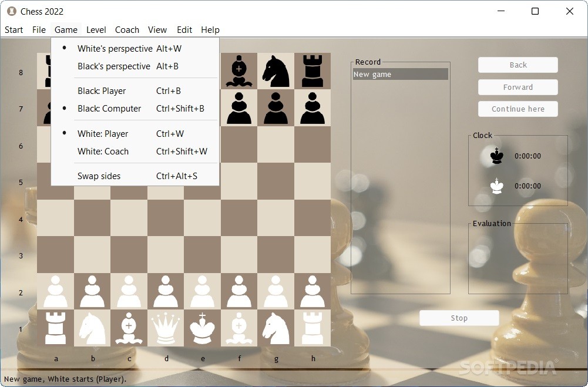Click the empty g6 square
The height and width of the screenshot is (387, 588).
pyautogui.click(x=275, y=144)
